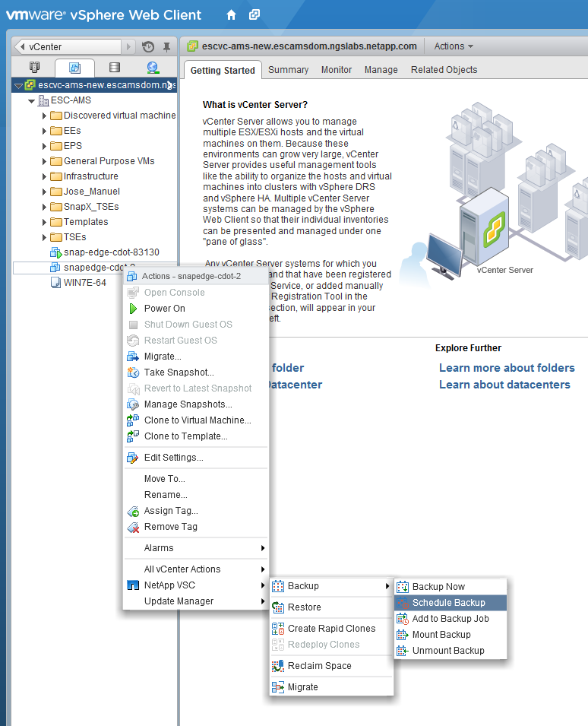588x726 pixels.
Task: Choose Rename... in context menu
Action: click(196, 495)
